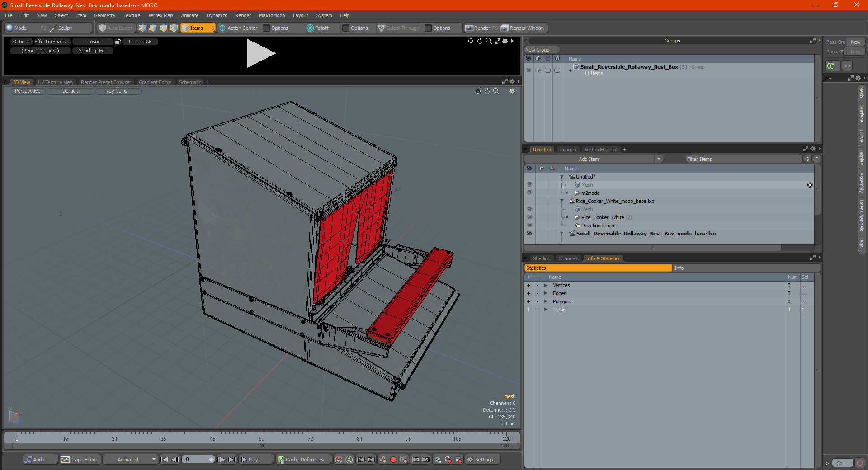Switch to UV Texture View tab
The width and height of the screenshot is (868, 470).
click(x=56, y=82)
